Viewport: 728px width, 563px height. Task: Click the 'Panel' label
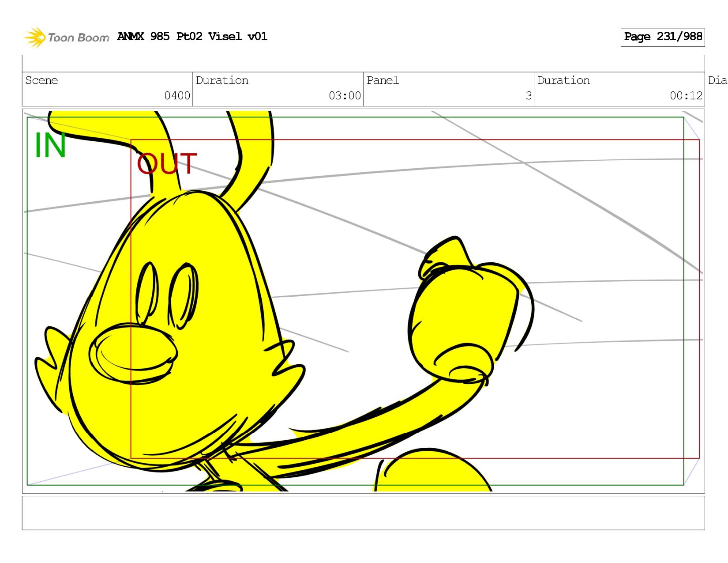pyautogui.click(x=383, y=80)
